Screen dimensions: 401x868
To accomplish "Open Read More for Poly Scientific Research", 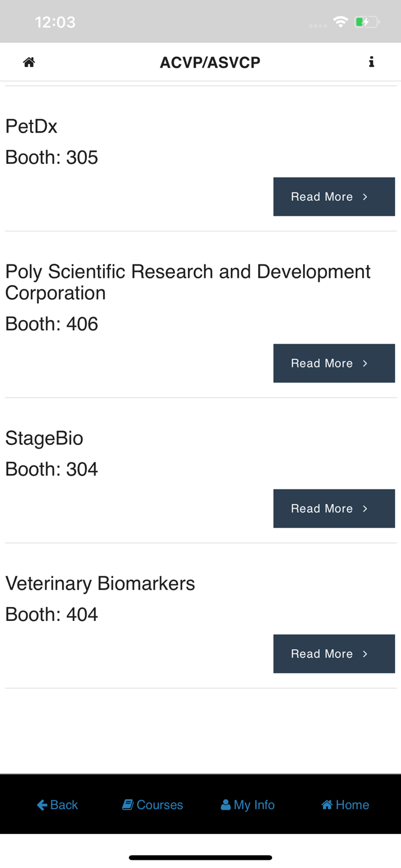I will click(334, 363).
